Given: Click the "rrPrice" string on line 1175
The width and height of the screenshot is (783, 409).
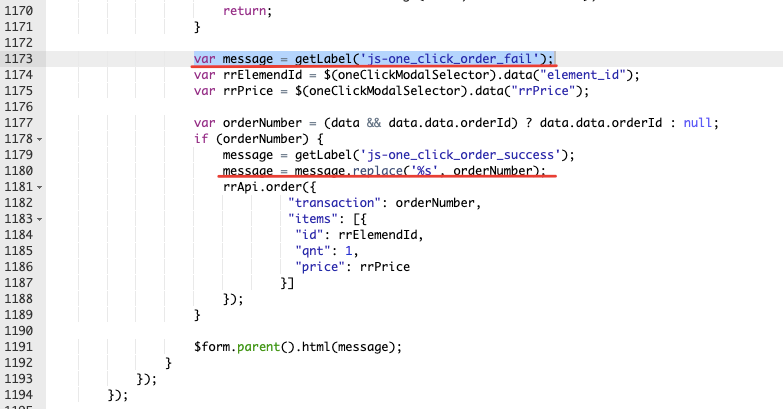Looking at the screenshot, I should [x=543, y=91].
